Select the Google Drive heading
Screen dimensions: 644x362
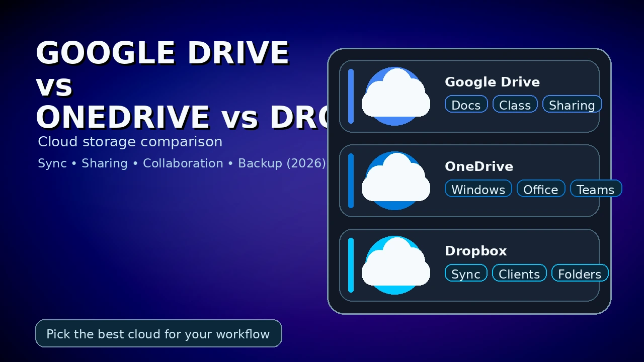click(492, 82)
